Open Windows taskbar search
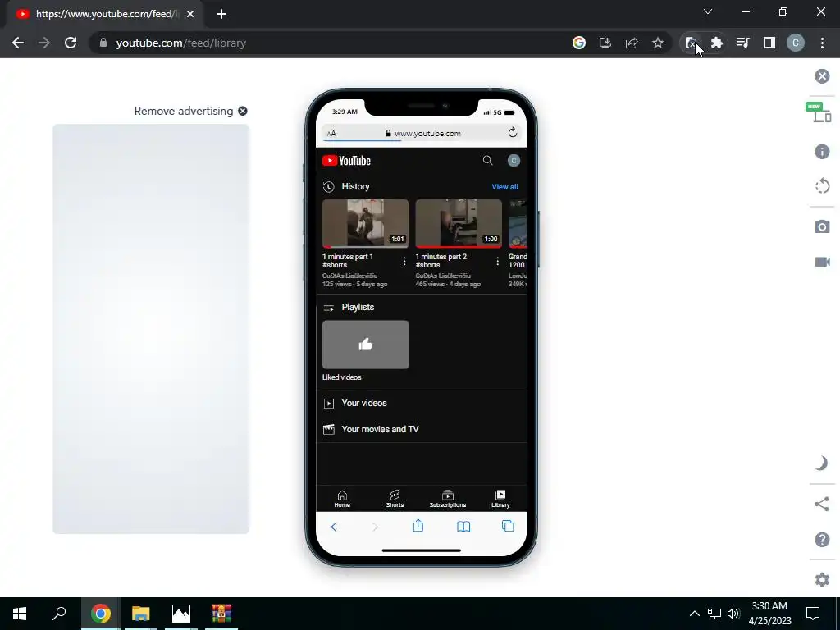Image resolution: width=840 pixels, height=630 pixels. pyautogui.click(x=59, y=614)
